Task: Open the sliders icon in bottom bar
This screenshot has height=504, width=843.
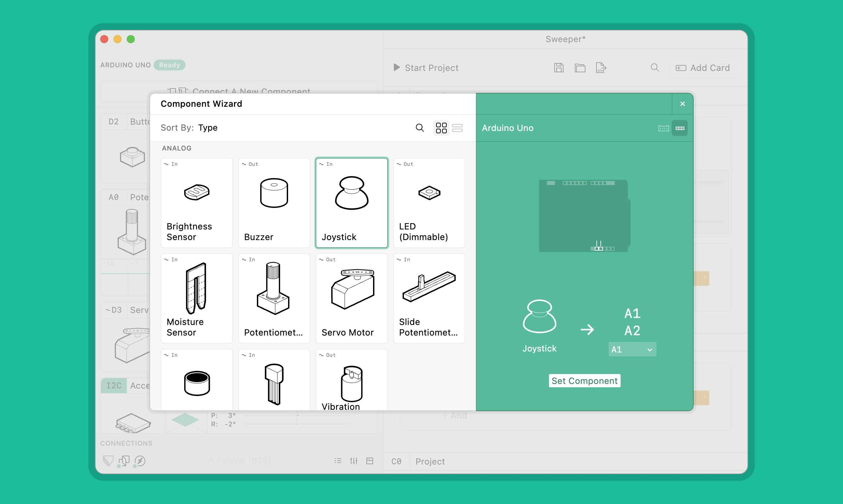Action: pos(353,461)
